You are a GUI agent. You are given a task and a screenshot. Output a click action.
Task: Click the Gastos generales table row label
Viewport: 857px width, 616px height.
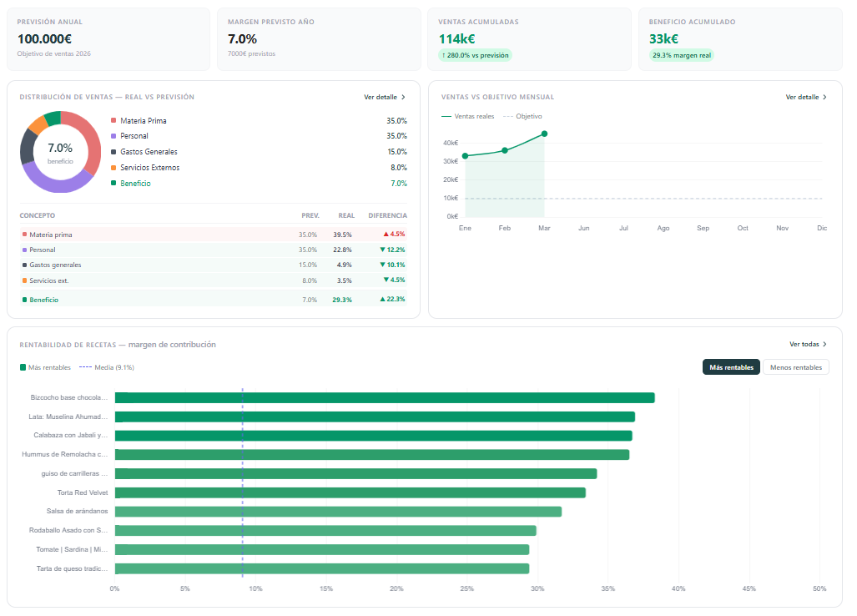pyautogui.click(x=55, y=265)
